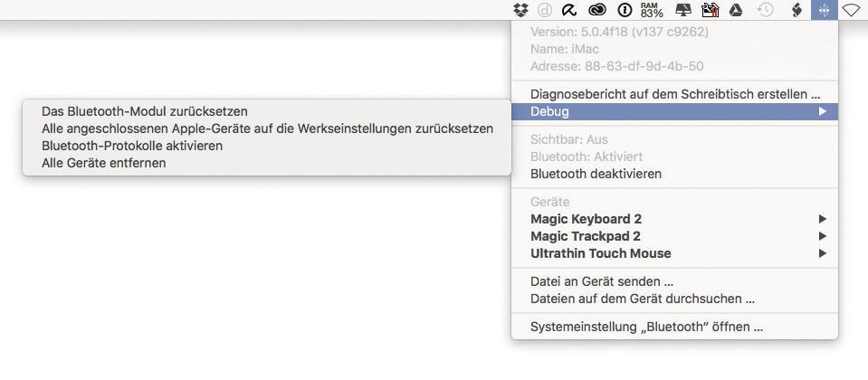Choose 'Alle angeschlossenen Apple-Geräte auf die Werkseinstellungen zurücksetzen'
This screenshot has height=380, width=868.
[x=267, y=128]
